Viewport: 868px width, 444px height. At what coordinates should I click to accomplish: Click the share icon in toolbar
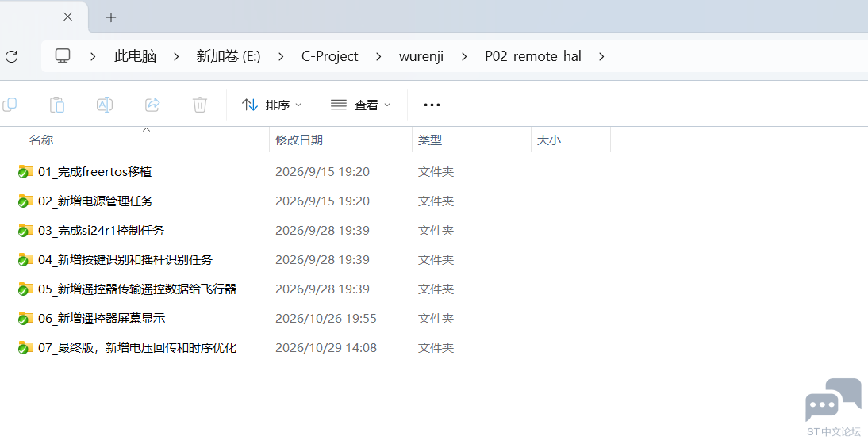(152, 105)
